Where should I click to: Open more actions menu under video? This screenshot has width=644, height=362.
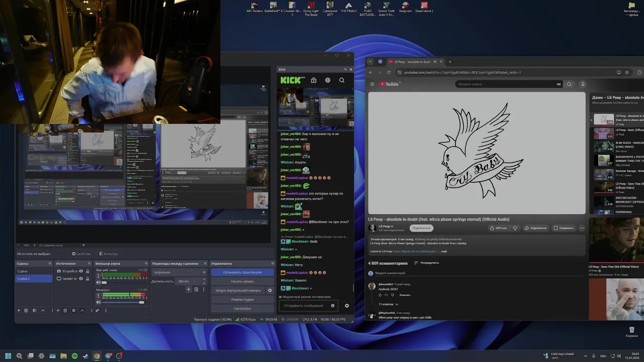[x=582, y=228]
